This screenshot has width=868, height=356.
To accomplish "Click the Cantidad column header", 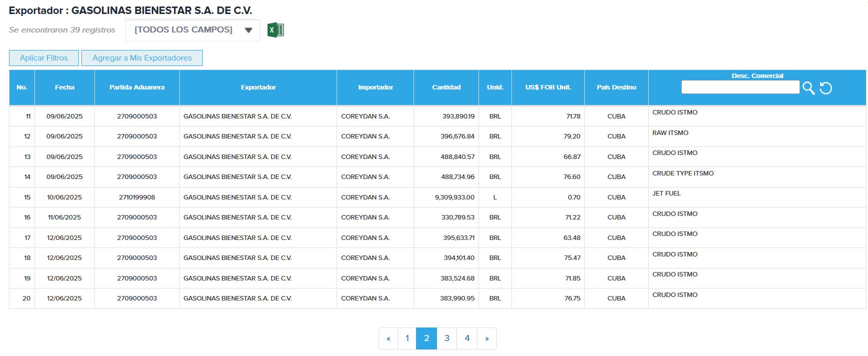I will pos(446,87).
